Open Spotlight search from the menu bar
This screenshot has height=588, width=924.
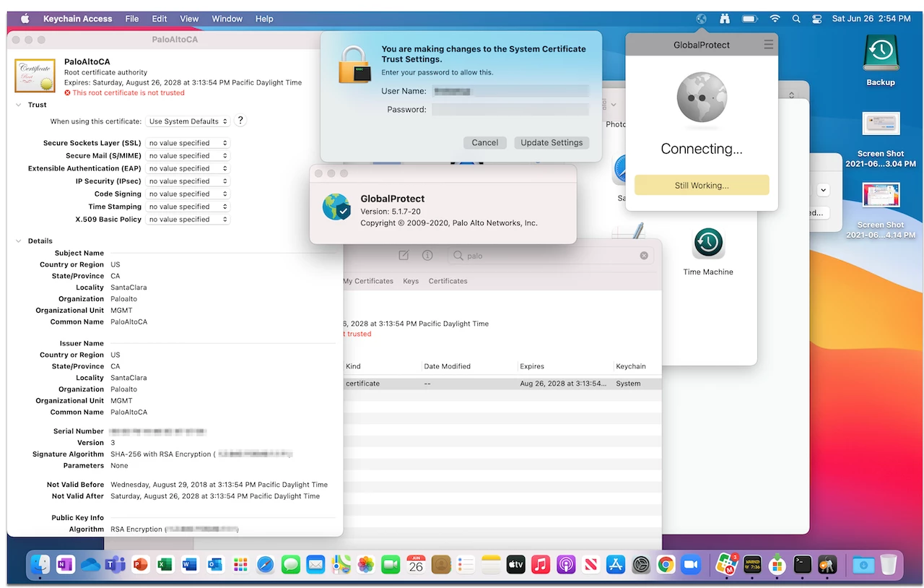796,19
